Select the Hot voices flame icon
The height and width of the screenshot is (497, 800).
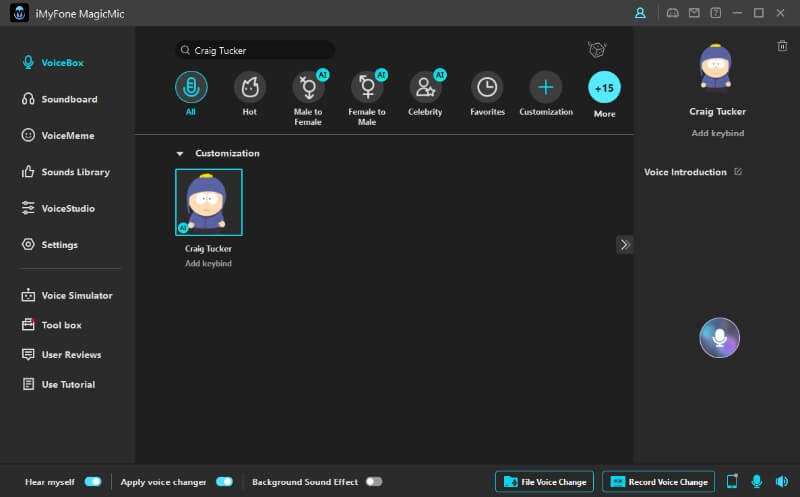pyautogui.click(x=249, y=87)
